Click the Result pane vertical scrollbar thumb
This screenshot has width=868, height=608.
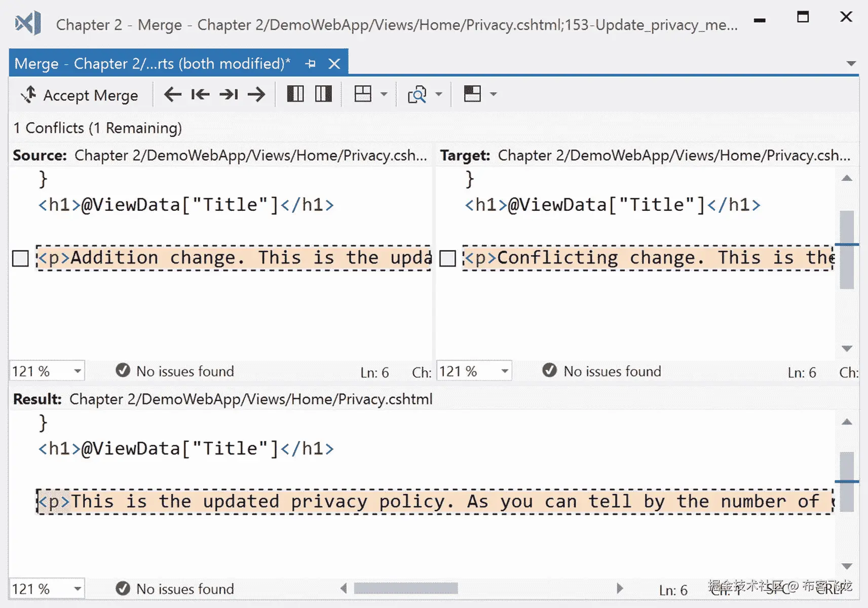click(x=847, y=482)
